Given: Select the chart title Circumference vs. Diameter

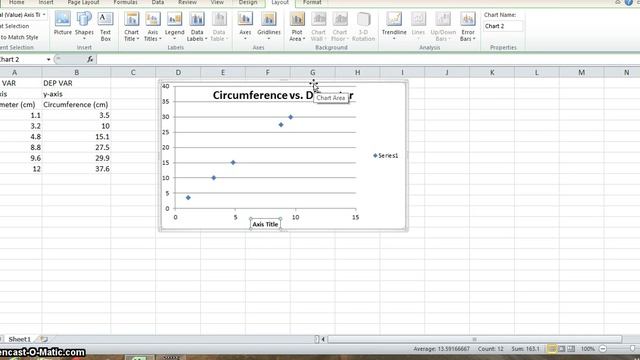Looking at the screenshot, I should (283, 95).
